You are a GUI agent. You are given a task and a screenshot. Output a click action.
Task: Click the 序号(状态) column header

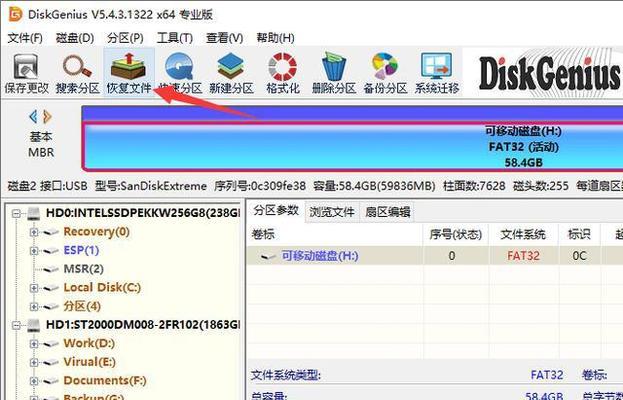(456, 235)
